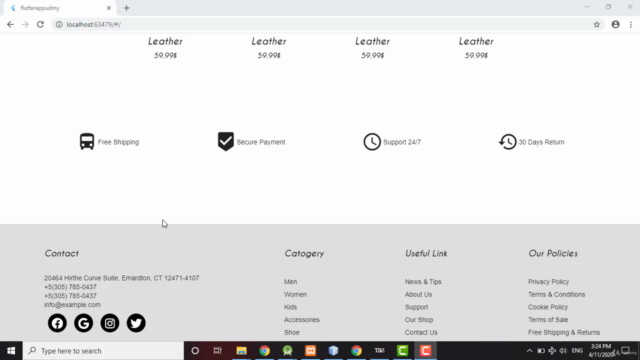View site information icon in address bar
Screen dimensions: 640x360
tap(59, 24)
